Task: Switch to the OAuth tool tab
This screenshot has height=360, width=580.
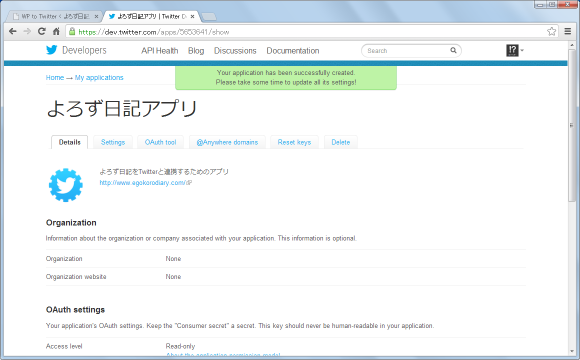Action: (x=161, y=142)
